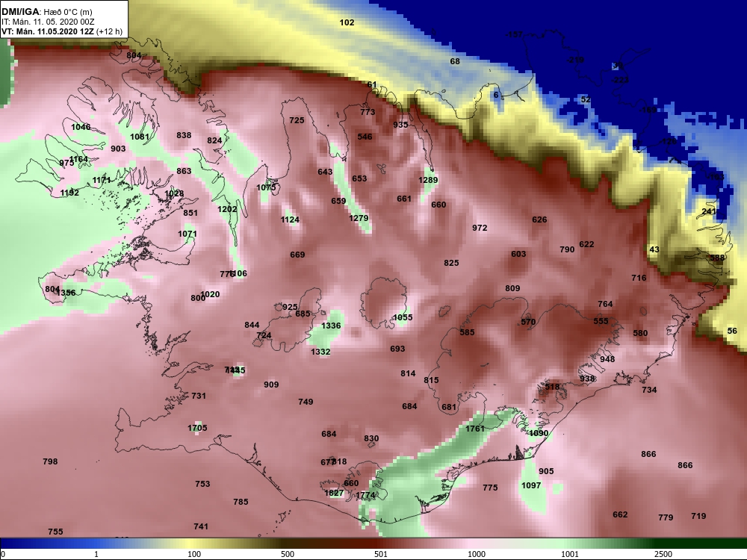Select the value 669
This screenshot has height=560, width=747.
[x=297, y=255]
